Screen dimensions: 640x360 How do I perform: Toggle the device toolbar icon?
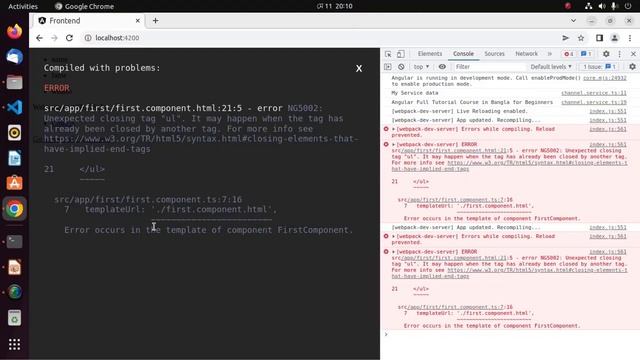click(401, 54)
